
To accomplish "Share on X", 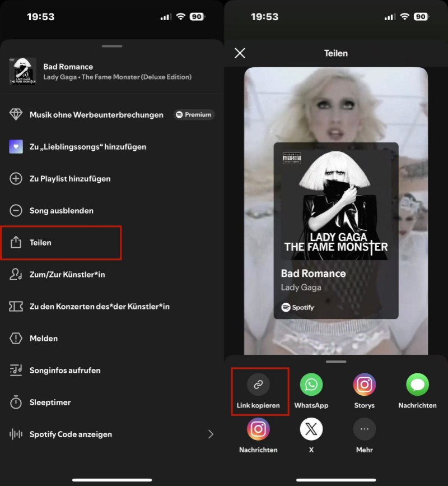I will click(x=311, y=429).
